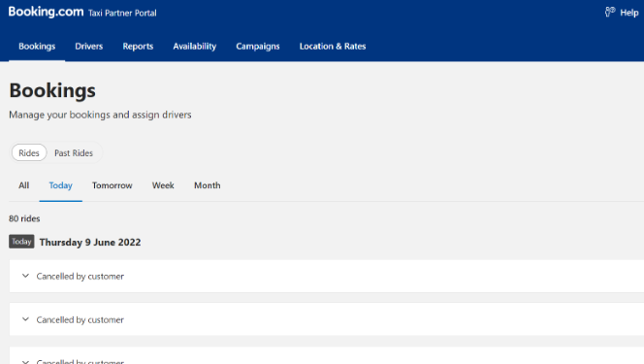Click the Help icon in the header
Screen dimensions: 644x364
click(x=610, y=12)
